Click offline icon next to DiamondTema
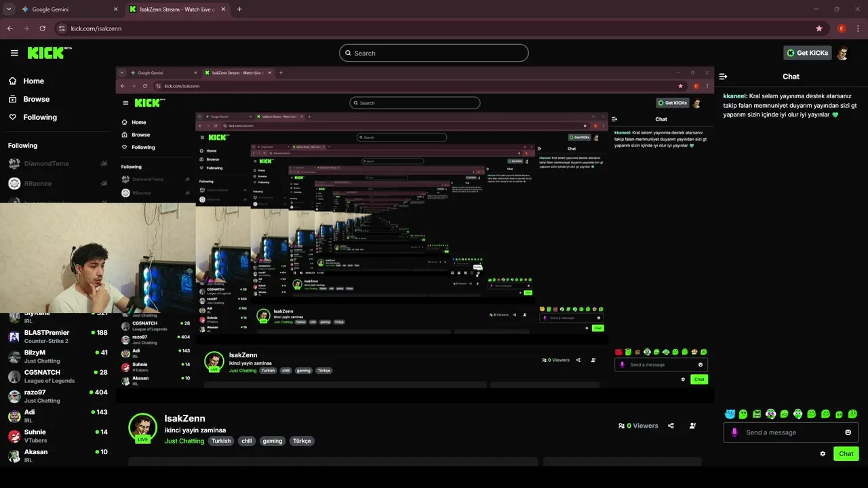Screen dimensions: 868x488 pyautogui.click(x=104, y=163)
